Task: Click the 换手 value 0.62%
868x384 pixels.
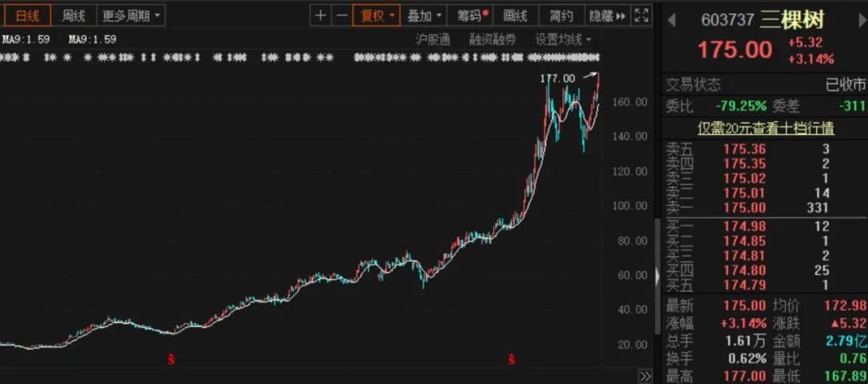Action: pyautogui.click(x=747, y=359)
